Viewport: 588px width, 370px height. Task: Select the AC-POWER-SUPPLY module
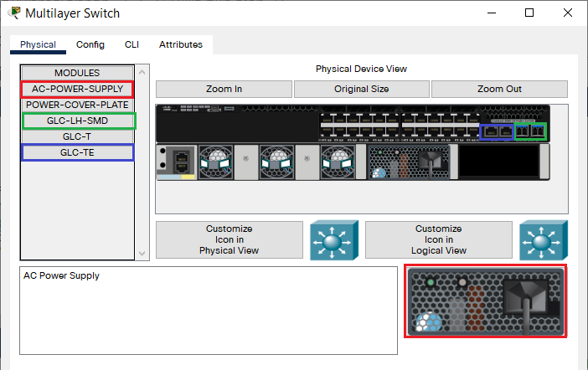[77, 90]
